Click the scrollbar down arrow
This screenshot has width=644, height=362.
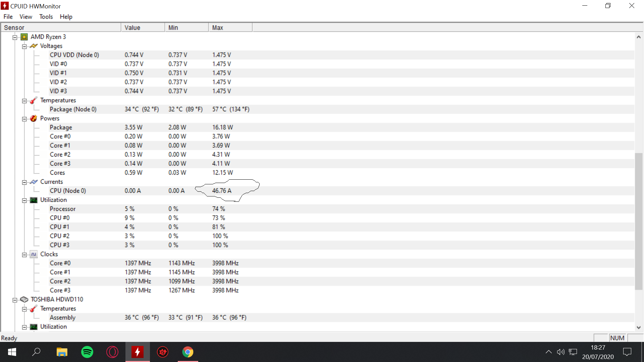click(x=639, y=327)
